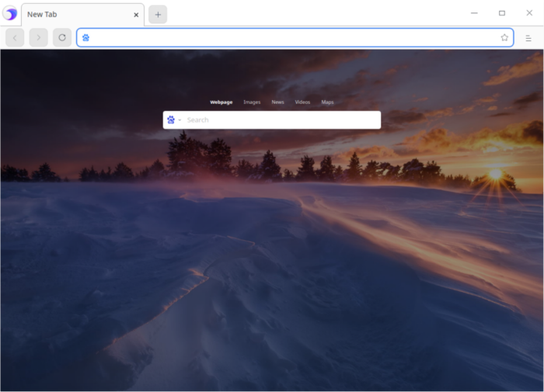Close the New Tab tab

click(x=136, y=15)
